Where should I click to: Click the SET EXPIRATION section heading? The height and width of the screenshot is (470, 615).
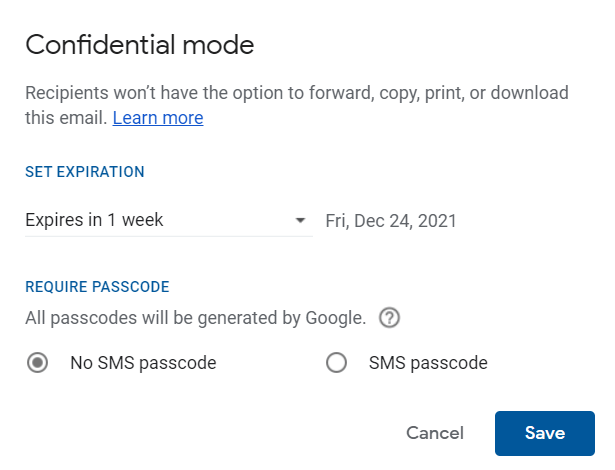[85, 172]
